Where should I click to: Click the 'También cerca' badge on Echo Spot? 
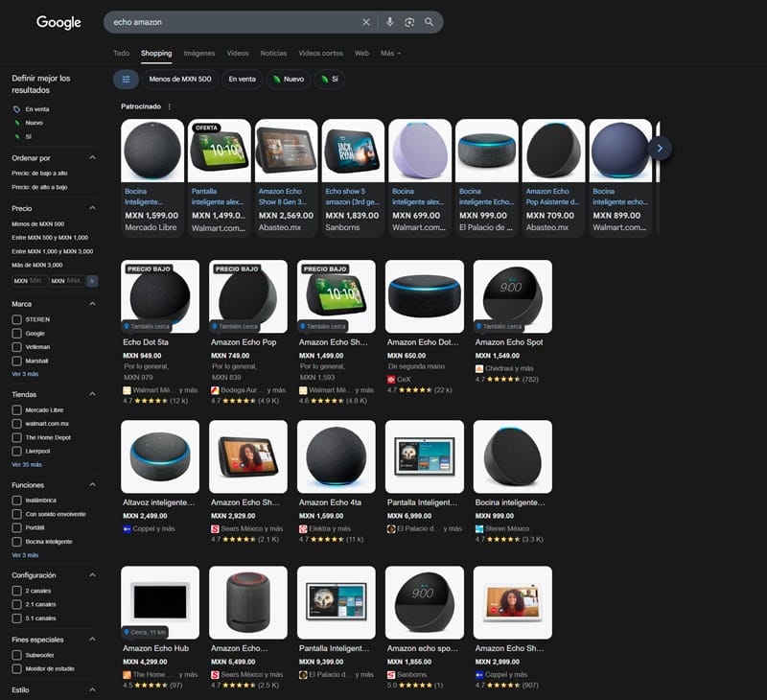499,326
